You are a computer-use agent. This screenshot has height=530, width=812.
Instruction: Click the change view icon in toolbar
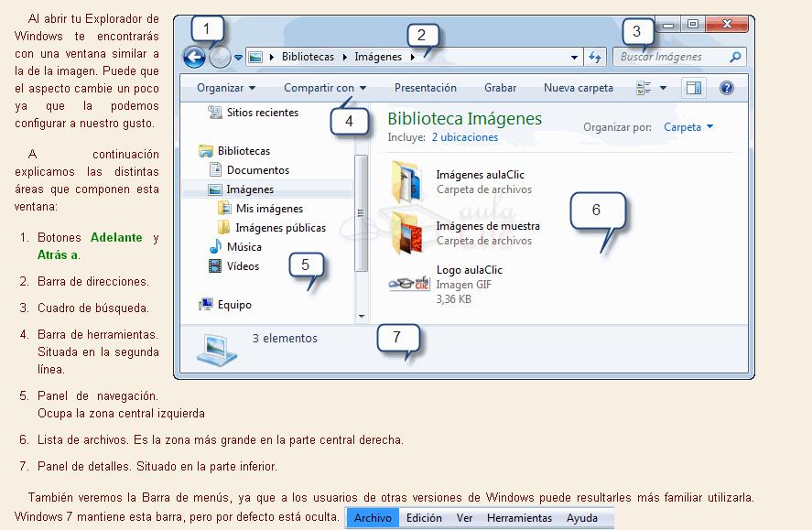(644, 88)
